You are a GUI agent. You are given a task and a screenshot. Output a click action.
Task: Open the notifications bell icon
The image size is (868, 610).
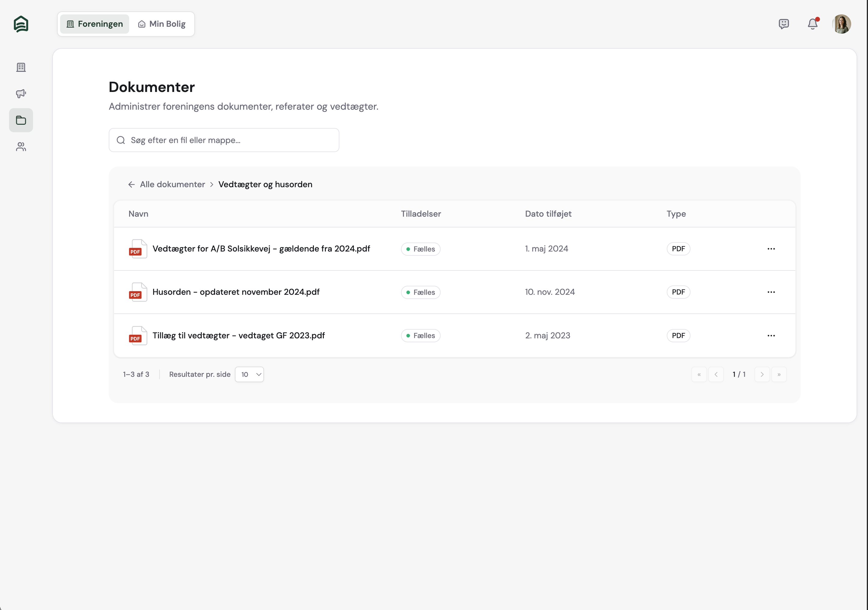pyautogui.click(x=812, y=24)
